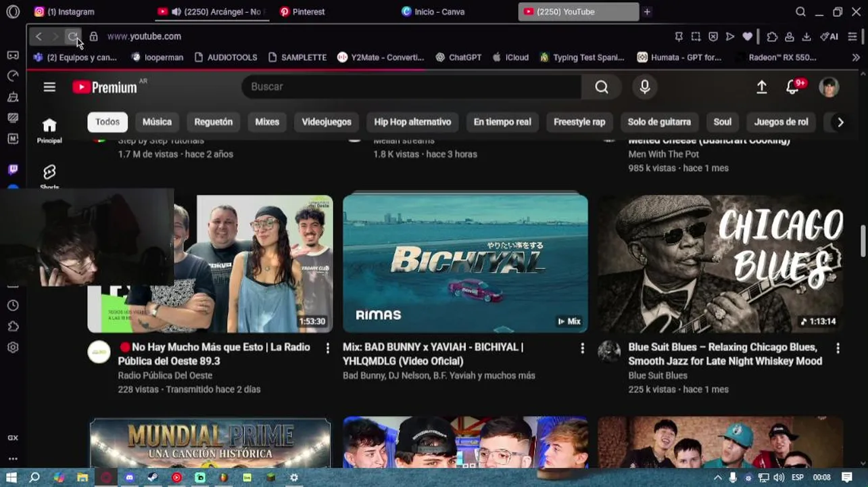
Task: Open the Blue Suit Blues channel link
Action: (658, 375)
